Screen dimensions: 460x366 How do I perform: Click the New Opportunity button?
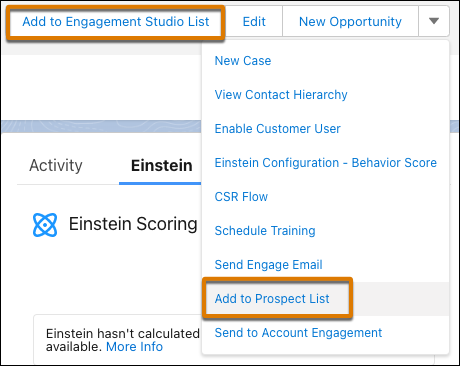click(350, 22)
